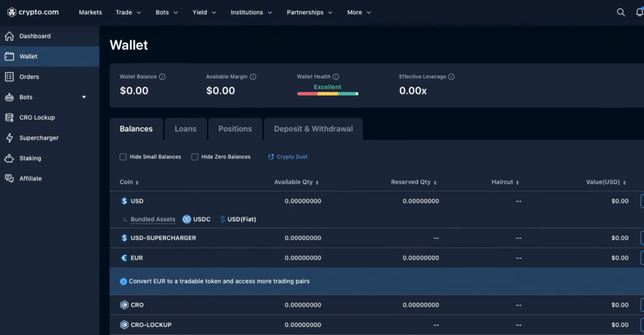Click the Affiliate chat icon
Image resolution: width=644 pixels, height=335 pixels.
(x=9, y=178)
